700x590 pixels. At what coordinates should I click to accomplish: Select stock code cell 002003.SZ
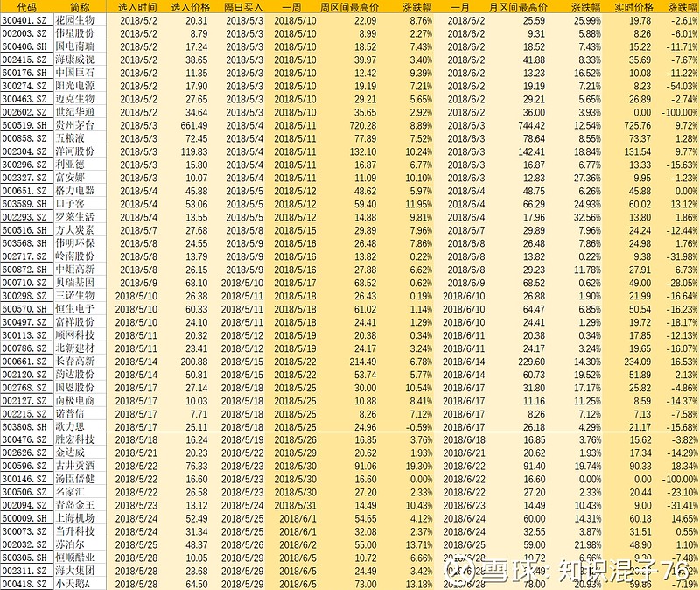pos(26,33)
